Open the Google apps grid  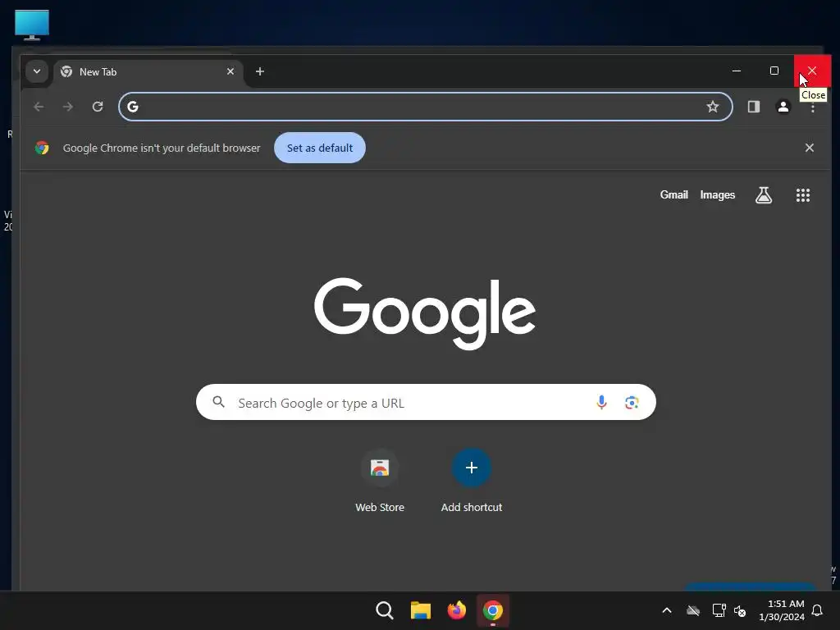(802, 195)
